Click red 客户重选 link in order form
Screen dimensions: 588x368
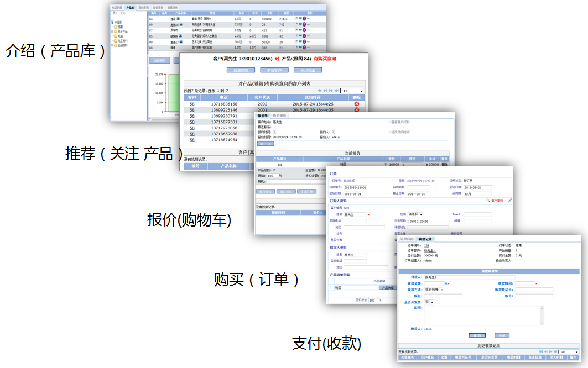[x=497, y=201]
